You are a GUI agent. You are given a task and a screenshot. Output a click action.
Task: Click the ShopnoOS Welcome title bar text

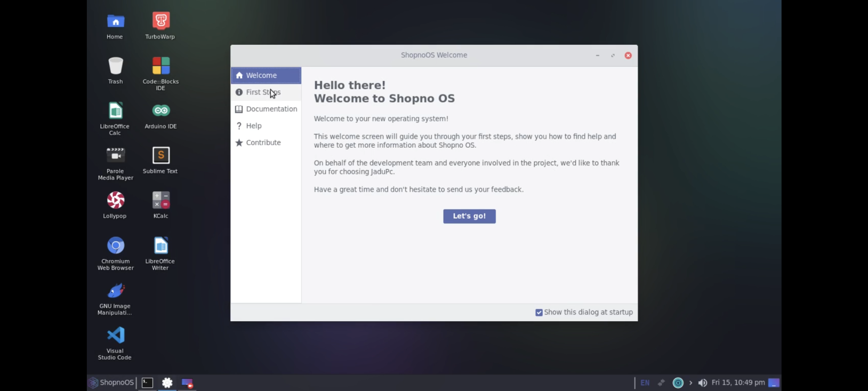click(x=434, y=55)
